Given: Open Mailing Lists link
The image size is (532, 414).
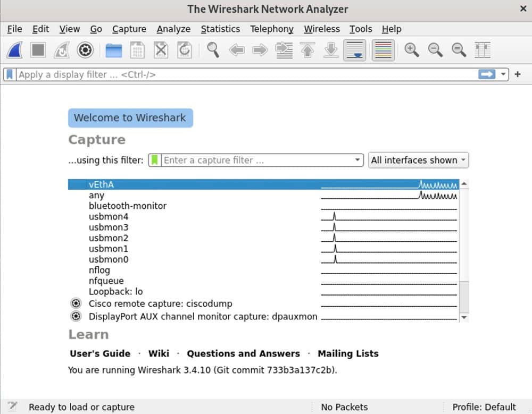Looking at the screenshot, I should pyautogui.click(x=348, y=353).
